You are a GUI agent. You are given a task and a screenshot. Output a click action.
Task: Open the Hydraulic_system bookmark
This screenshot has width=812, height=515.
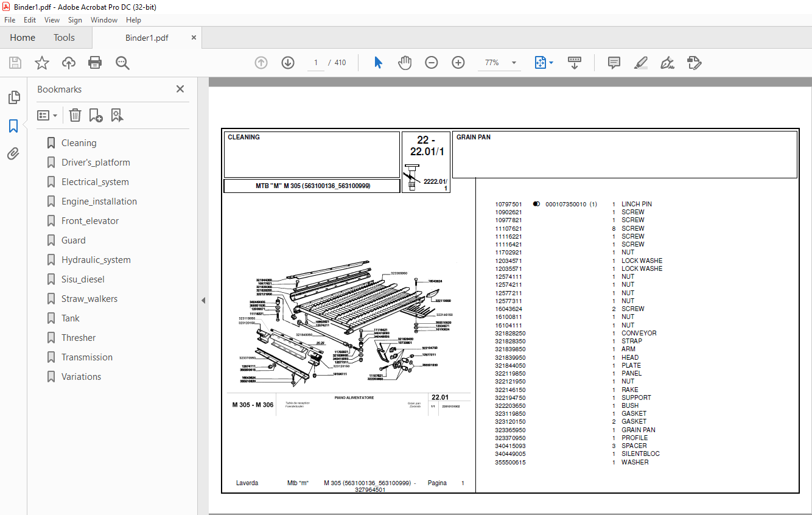pos(96,260)
